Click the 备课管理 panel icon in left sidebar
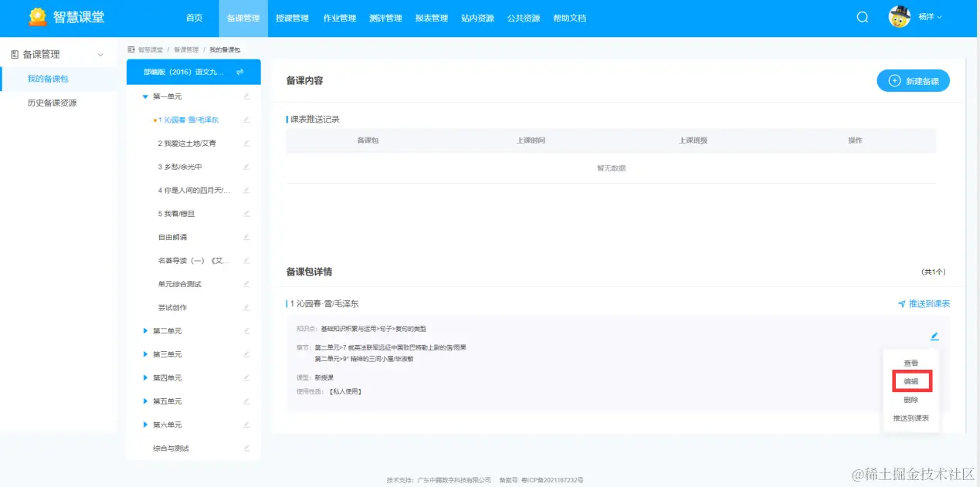The image size is (980, 487). pos(14,54)
